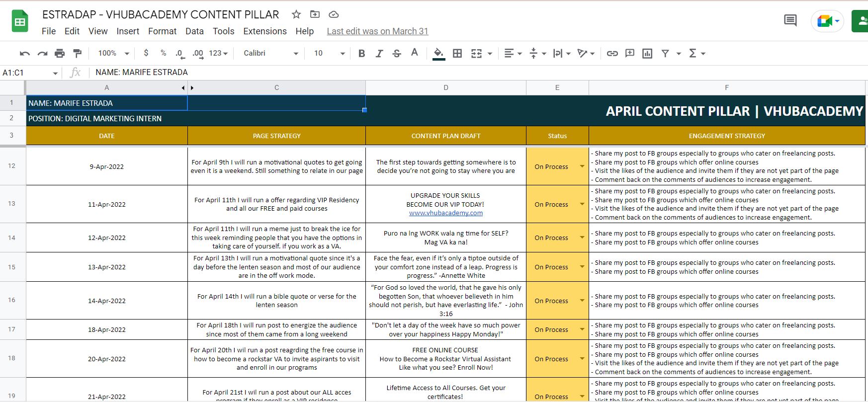Redo the last undone action
This screenshot has height=402, width=868.
[x=43, y=53]
